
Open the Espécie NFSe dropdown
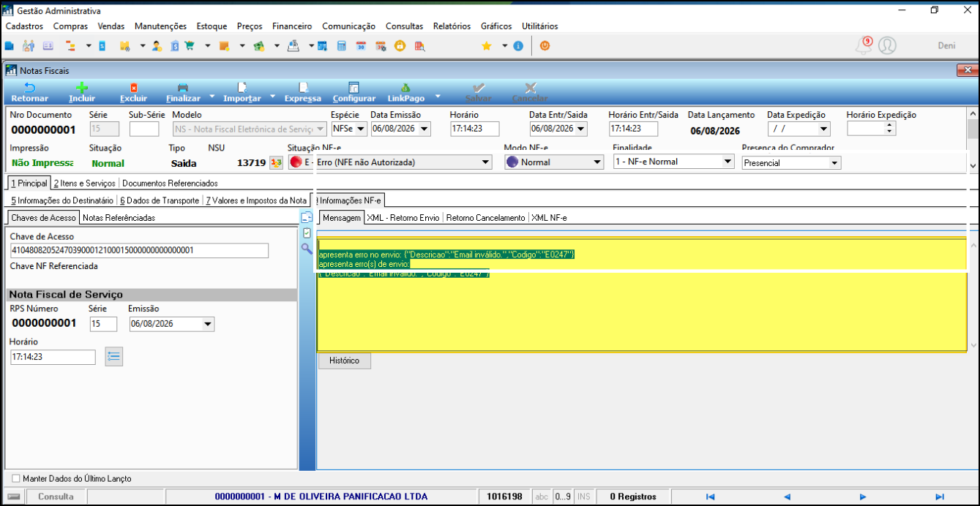(x=359, y=129)
